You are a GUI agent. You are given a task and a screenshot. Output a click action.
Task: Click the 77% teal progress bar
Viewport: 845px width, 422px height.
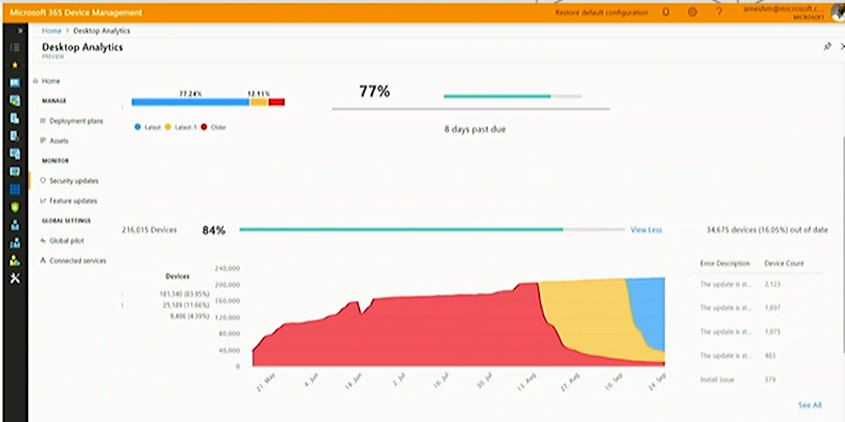point(497,96)
